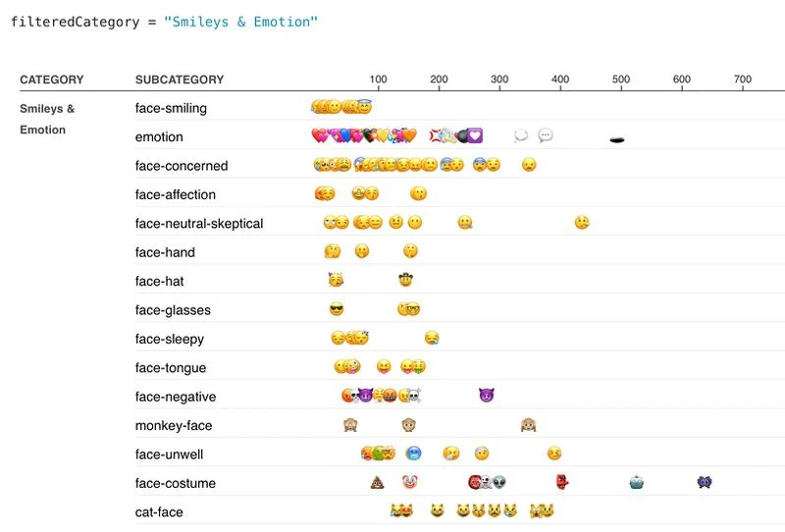Click the isolated purple smiling devil emoji
Viewport: 785px width, 532px height.
pos(487,396)
